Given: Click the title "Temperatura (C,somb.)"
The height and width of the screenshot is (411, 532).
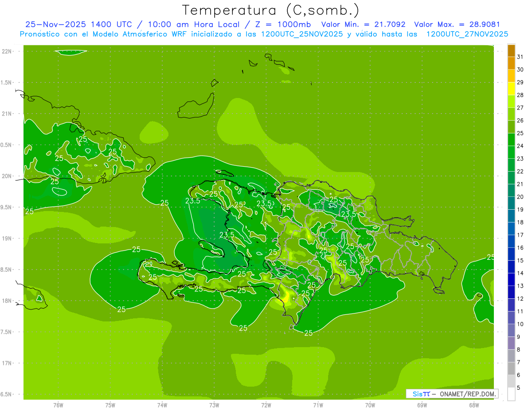Looking at the screenshot, I should coord(270,10).
